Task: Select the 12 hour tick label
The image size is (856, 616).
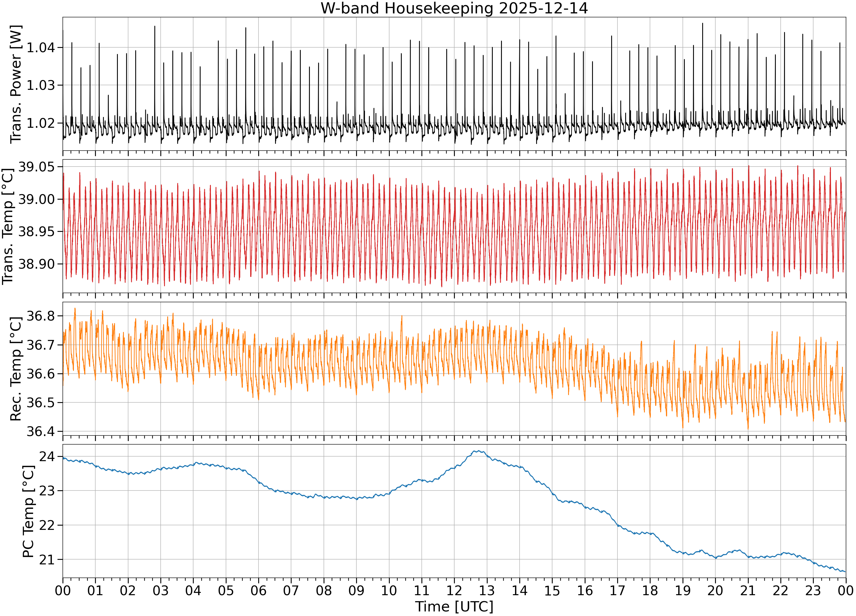Action: click(454, 590)
